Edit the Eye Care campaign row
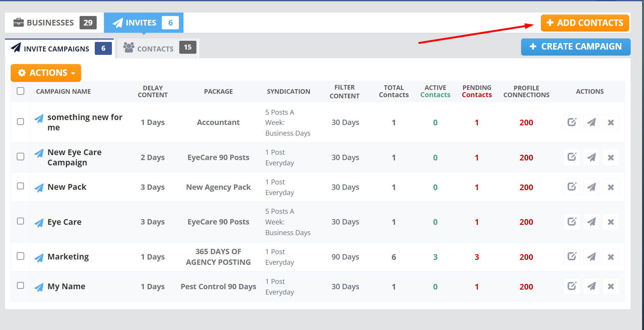This screenshot has height=330, width=644. point(572,222)
